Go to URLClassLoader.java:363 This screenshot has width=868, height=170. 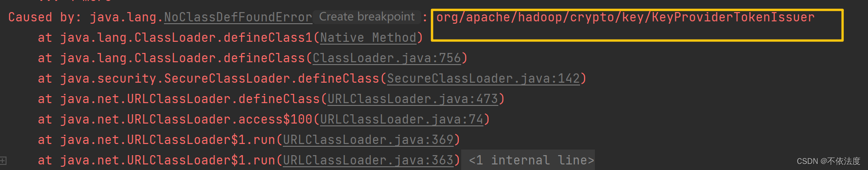pyautogui.click(x=368, y=160)
